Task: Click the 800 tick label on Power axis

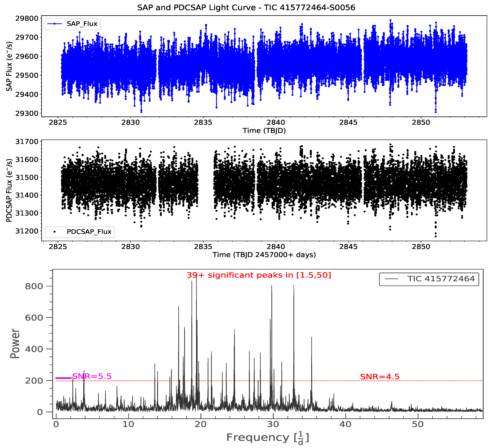Action: pyautogui.click(x=34, y=286)
